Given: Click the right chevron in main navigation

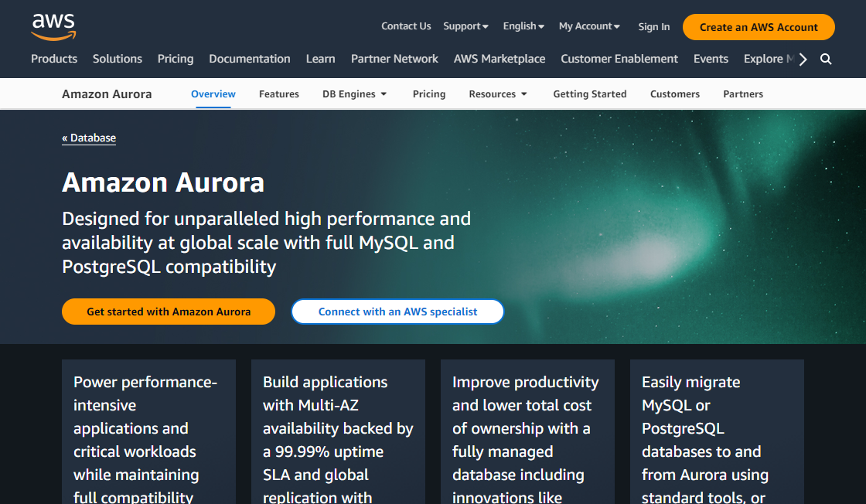Looking at the screenshot, I should pyautogui.click(x=803, y=59).
